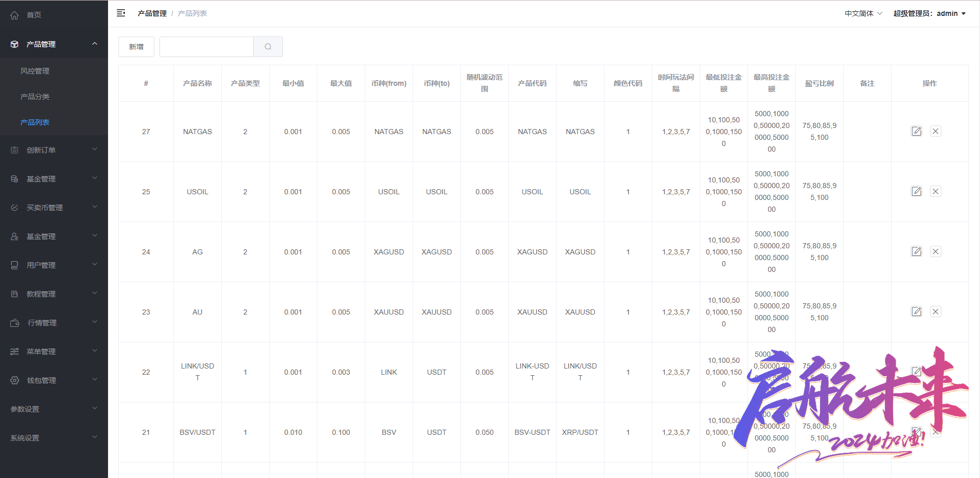The height and width of the screenshot is (478, 980).
Task: Click the 教程管理 sidebar icon
Action: pos(14,294)
